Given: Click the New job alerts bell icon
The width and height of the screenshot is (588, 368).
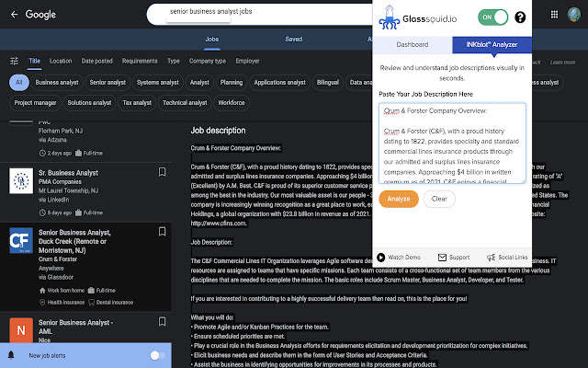Looking at the screenshot, I should [11, 355].
